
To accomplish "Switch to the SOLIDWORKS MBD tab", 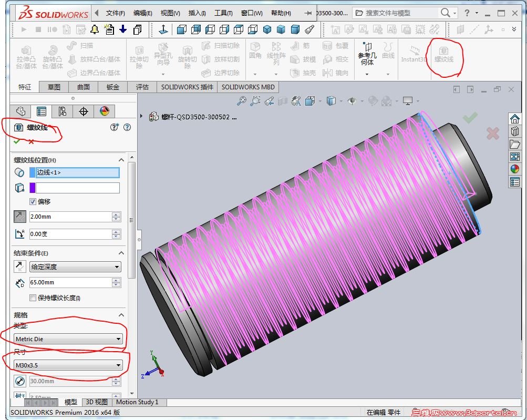I will click(x=248, y=87).
